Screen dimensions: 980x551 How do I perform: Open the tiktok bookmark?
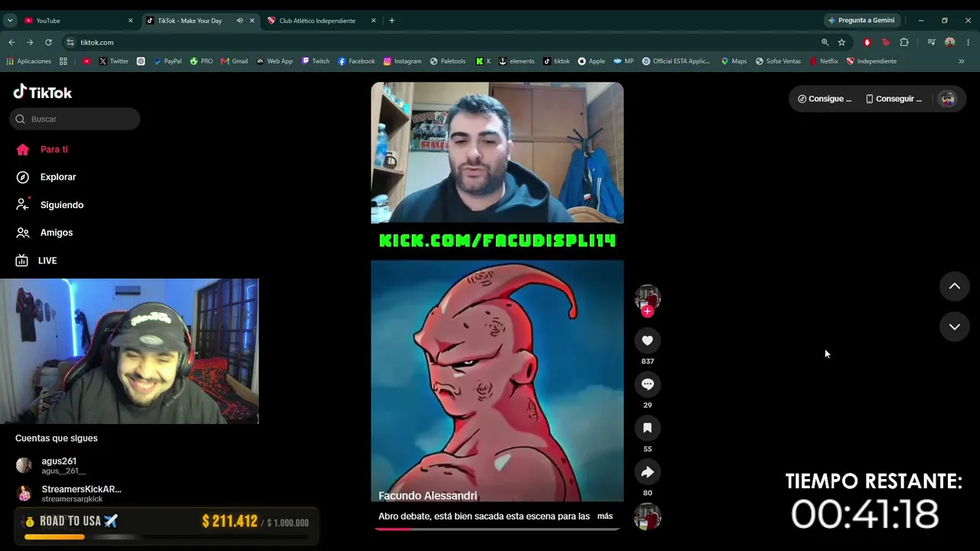point(557,61)
